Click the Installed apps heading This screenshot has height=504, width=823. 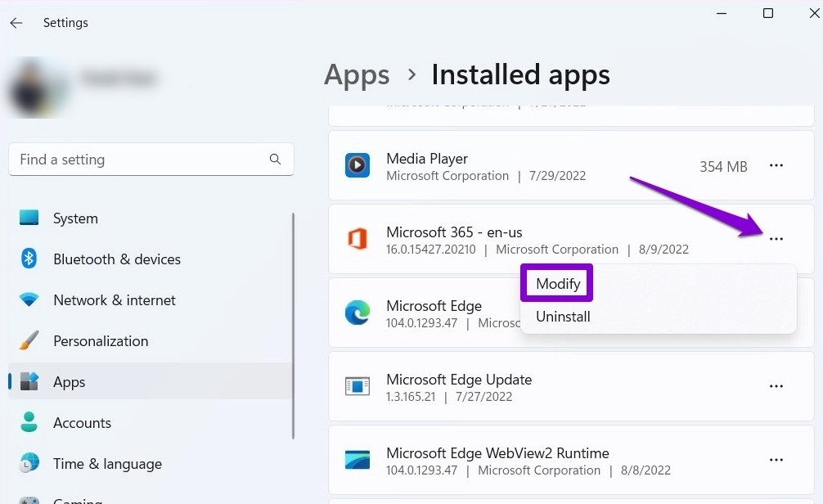(x=520, y=74)
